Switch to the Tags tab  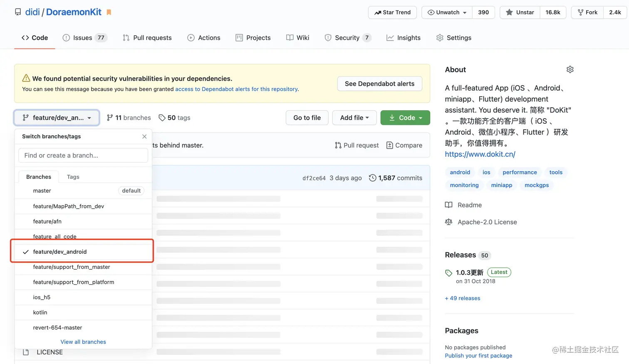(x=73, y=177)
